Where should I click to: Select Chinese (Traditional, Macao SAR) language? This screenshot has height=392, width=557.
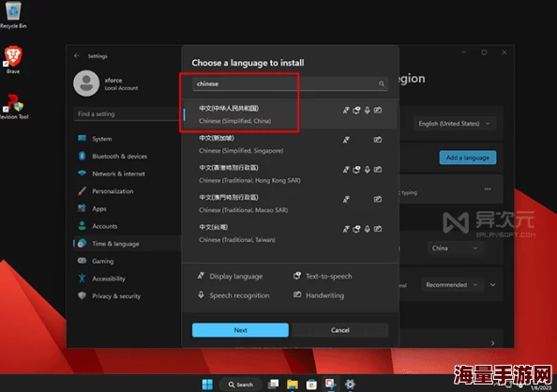point(290,204)
